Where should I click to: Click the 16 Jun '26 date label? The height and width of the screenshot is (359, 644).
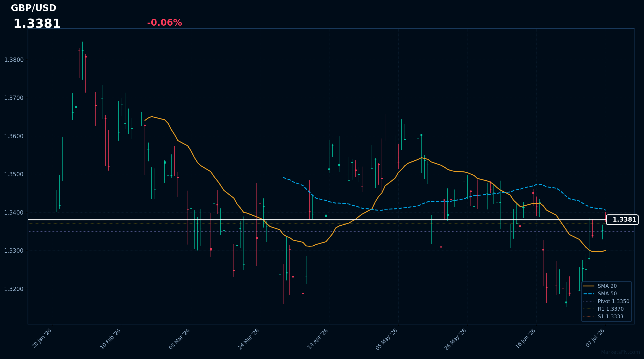525,338
